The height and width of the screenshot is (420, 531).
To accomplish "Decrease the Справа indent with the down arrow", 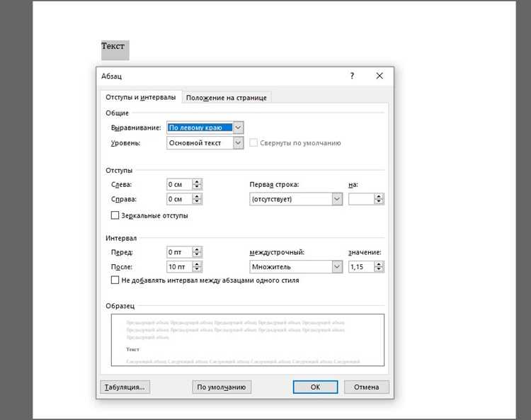I will tap(197, 202).
